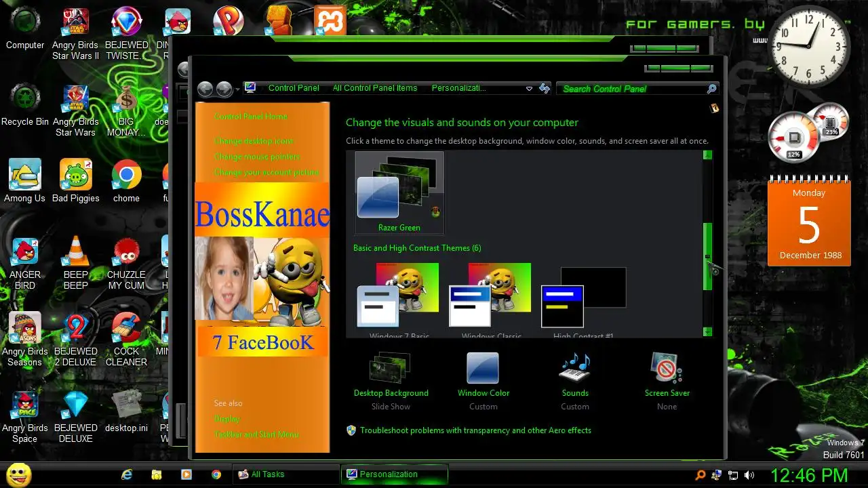Select the High Contrast #1 theme
The width and height of the screenshot is (868, 488).
click(x=583, y=300)
